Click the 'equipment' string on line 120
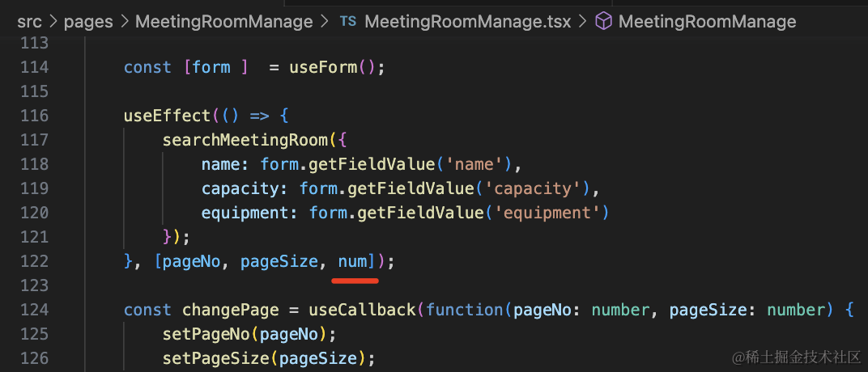 543,213
